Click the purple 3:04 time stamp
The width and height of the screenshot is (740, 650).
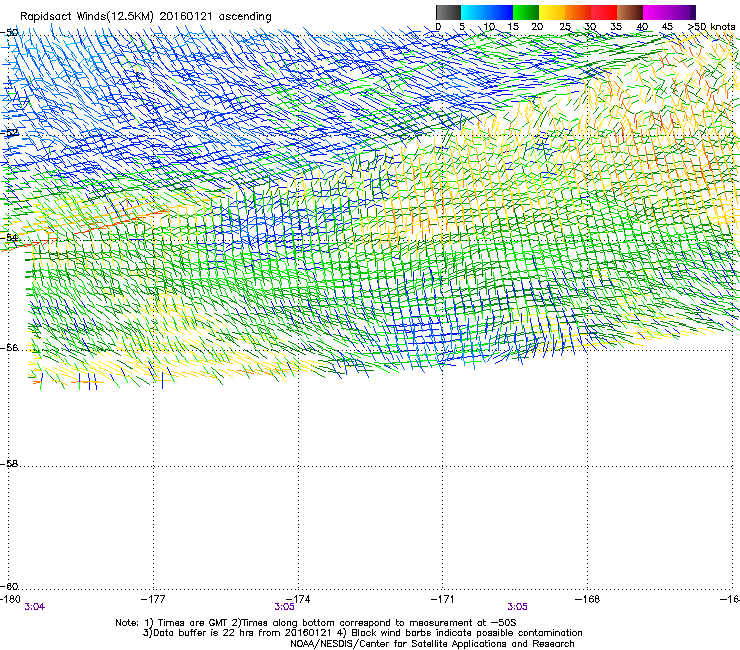(x=34, y=607)
